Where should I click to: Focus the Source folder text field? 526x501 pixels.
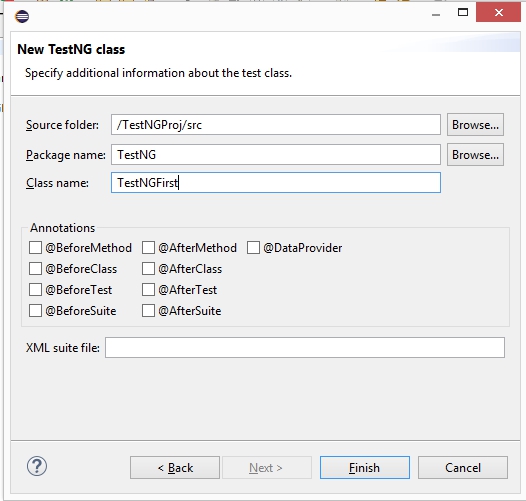point(276,125)
